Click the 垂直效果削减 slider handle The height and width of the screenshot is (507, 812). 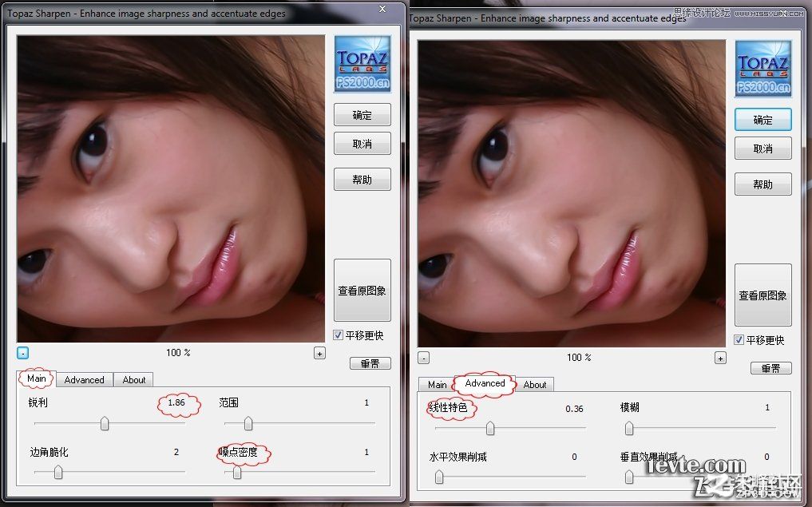tap(628, 477)
